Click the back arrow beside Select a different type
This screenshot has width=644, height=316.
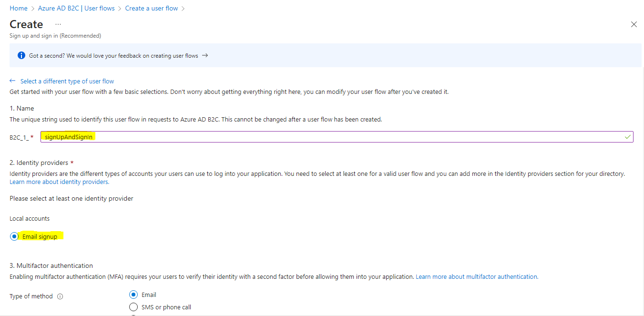click(13, 81)
